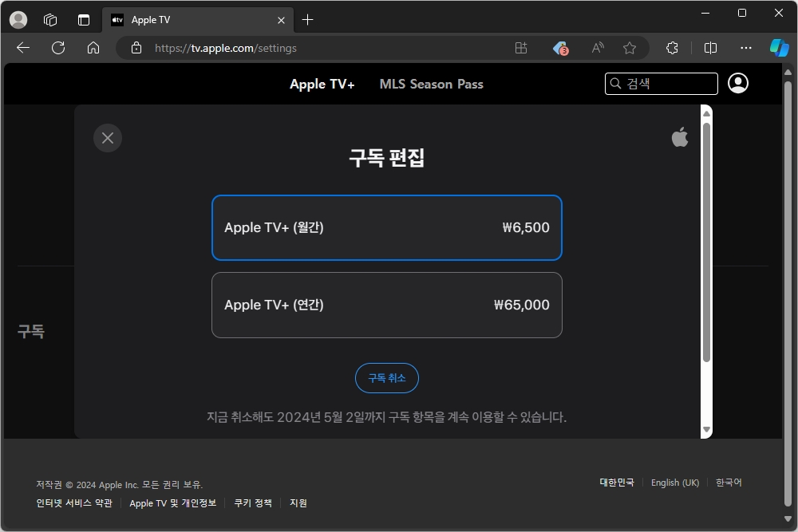798x532 pixels.
Task: Open a new browser tab
Action: point(307,20)
